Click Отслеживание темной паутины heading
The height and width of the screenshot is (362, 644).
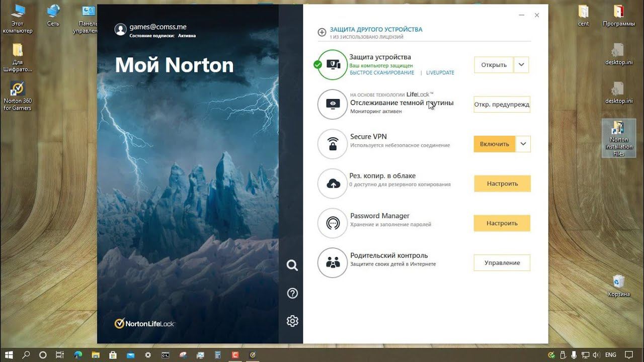coord(402,103)
